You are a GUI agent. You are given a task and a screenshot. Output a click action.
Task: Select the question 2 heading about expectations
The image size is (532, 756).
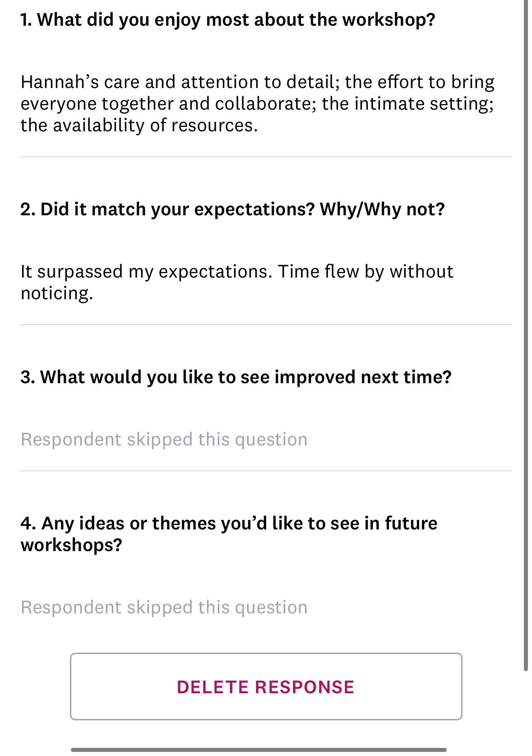(232, 209)
